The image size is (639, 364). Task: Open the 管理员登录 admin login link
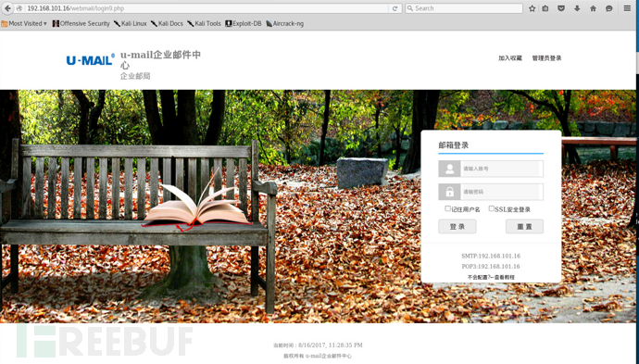546,58
